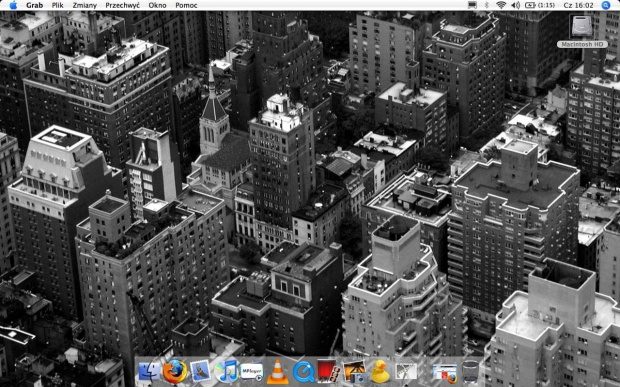The height and width of the screenshot is (387, 620).
Task: Launch Cyberduck from the Dock
Action: pyautogui.click(x=380, y=372)
